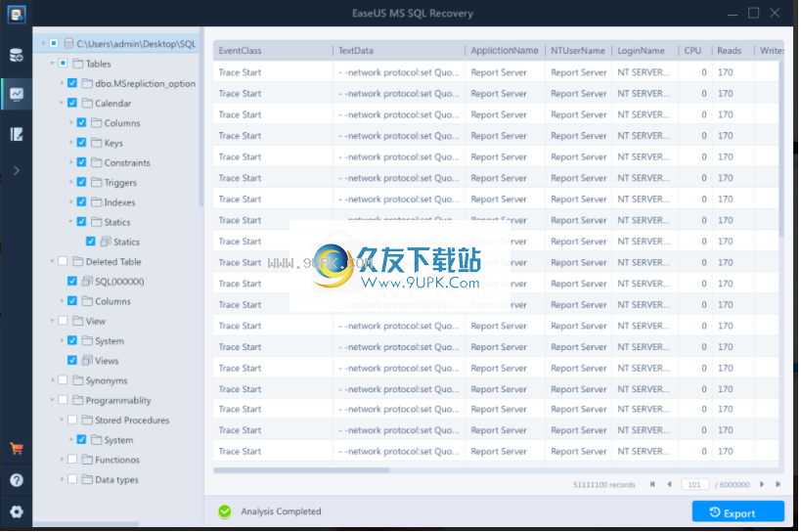The image size is (801, 532).
Task: Uncheck the dbo.MSrepliction_option checkbox
Action: pos(72,83)
